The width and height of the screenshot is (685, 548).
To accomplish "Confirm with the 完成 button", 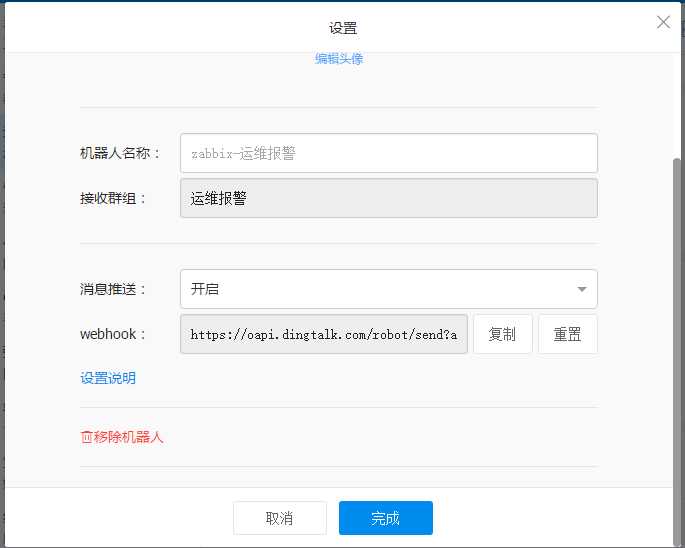I will pyautogui.click(x=386, y=518).
